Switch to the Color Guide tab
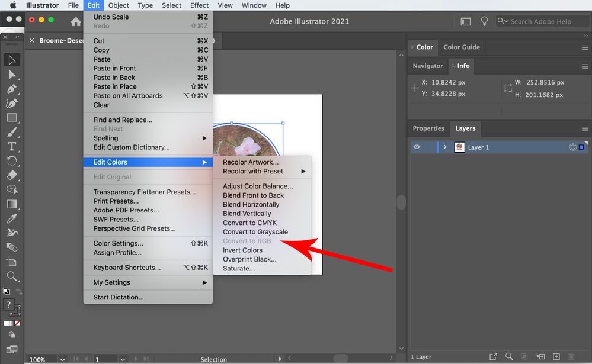This screenshot has width=592, height=364. click(x=462, y=47)
